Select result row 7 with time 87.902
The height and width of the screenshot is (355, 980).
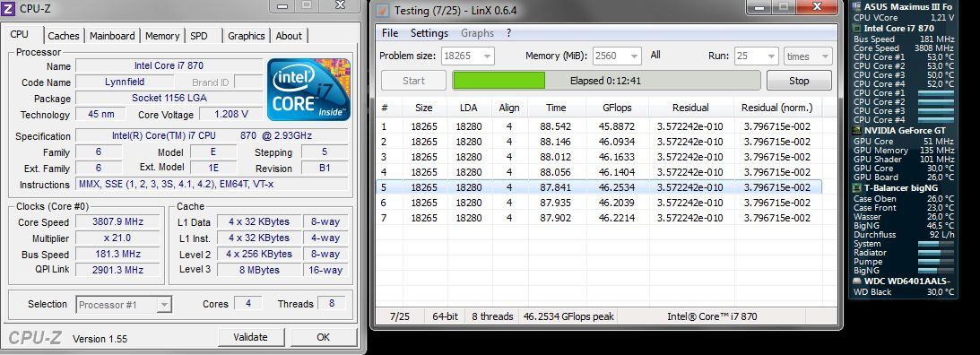coord(599,218)
